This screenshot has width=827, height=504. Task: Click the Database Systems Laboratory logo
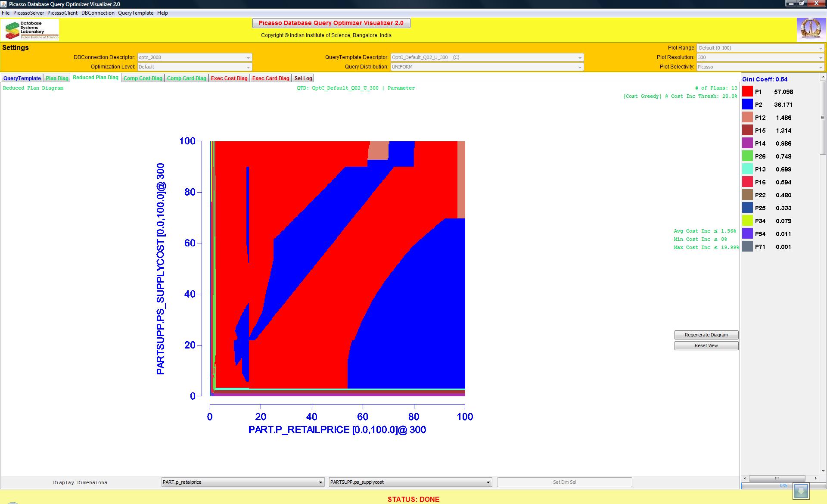[x=30, y=30]
